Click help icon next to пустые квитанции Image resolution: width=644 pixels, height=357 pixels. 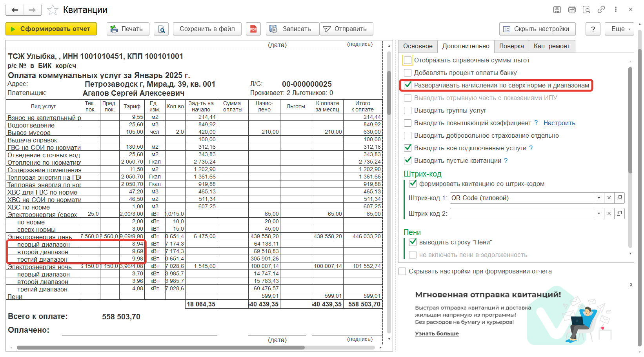(x=506, y=160)
